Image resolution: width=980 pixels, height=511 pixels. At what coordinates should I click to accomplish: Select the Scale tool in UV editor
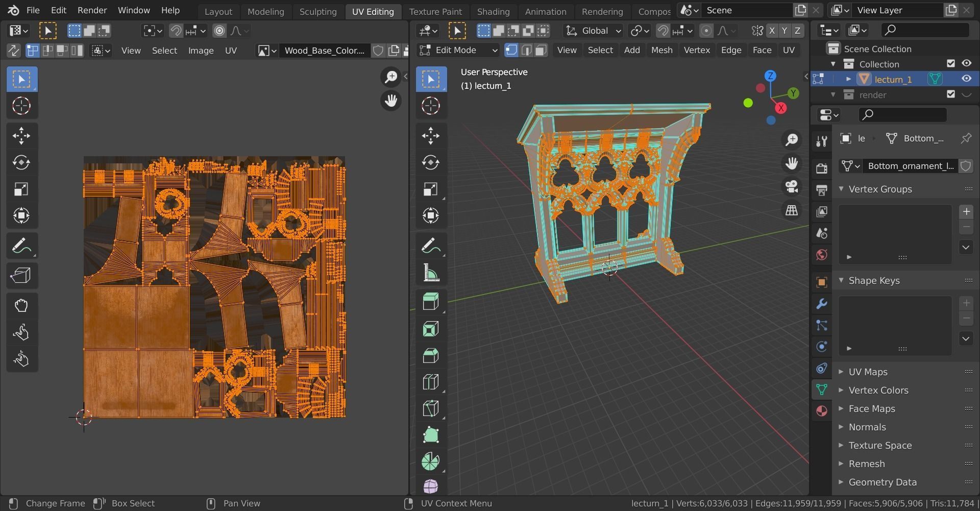point(21,189)
